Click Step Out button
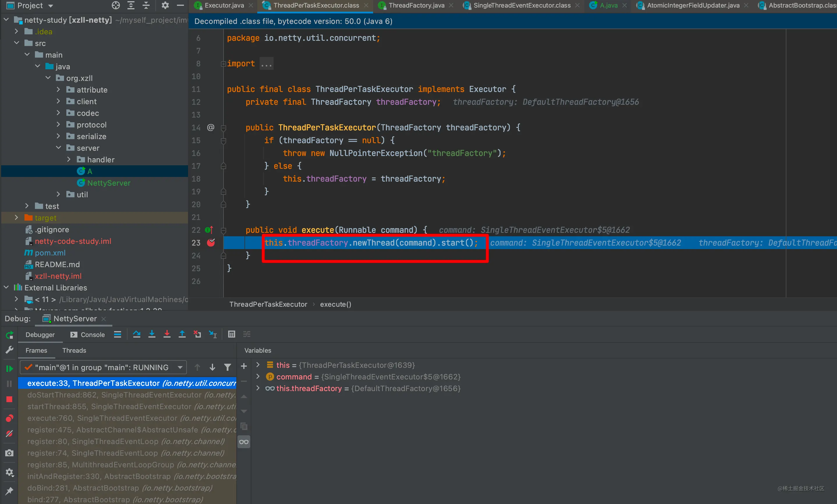Viewport: 837px width, 504px height. (x=182, y=335)
